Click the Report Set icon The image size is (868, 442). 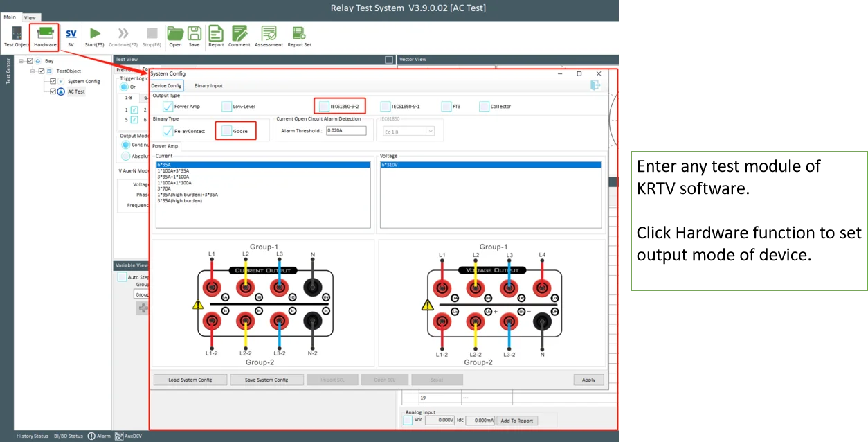299,36
